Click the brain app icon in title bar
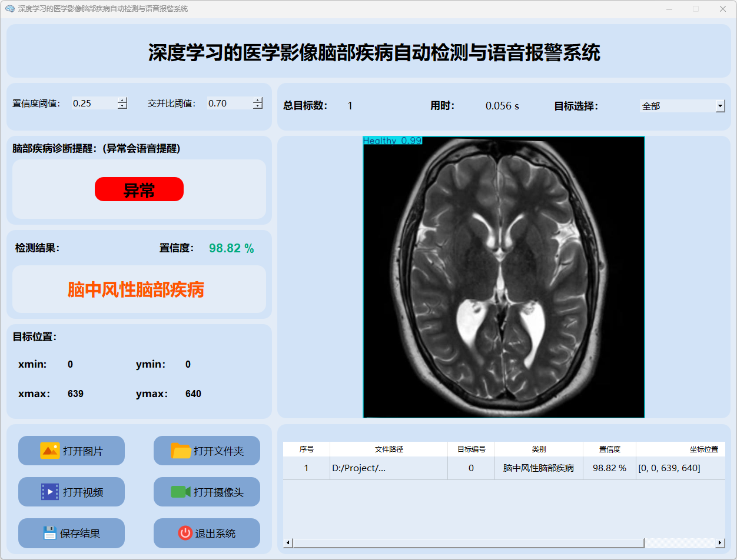This screenshot has height=560, width=737. click(x=9, y=9)
